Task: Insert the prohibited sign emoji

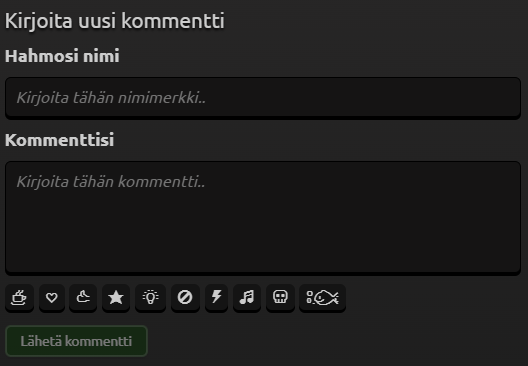Action: click(185, 298)
